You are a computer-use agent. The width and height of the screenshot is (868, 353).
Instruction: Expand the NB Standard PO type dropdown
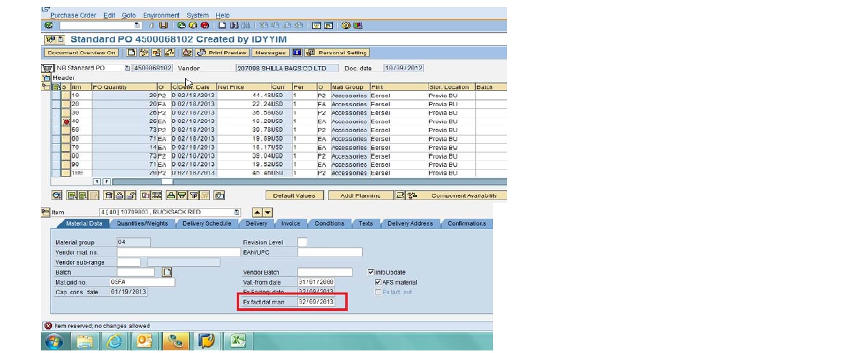(x=127, y=68)
